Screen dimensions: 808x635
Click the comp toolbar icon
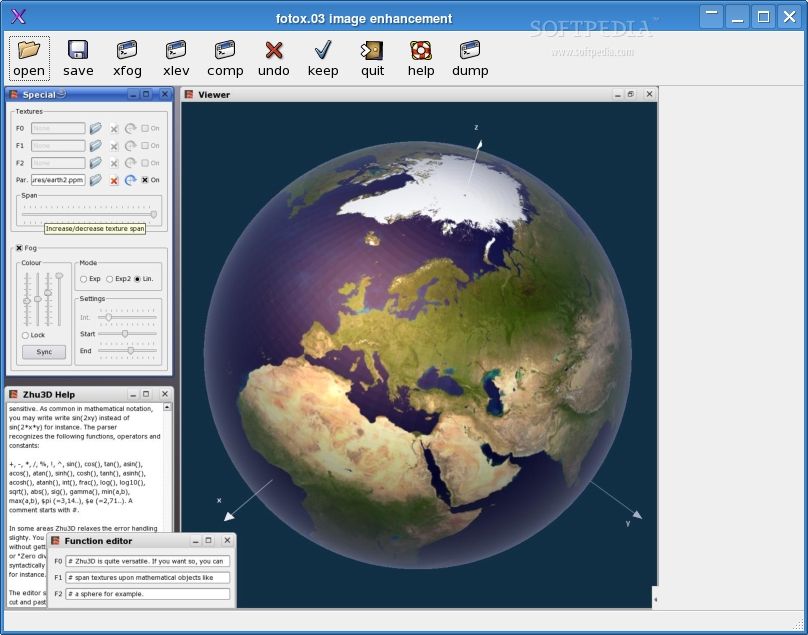(x=225, y=50)
